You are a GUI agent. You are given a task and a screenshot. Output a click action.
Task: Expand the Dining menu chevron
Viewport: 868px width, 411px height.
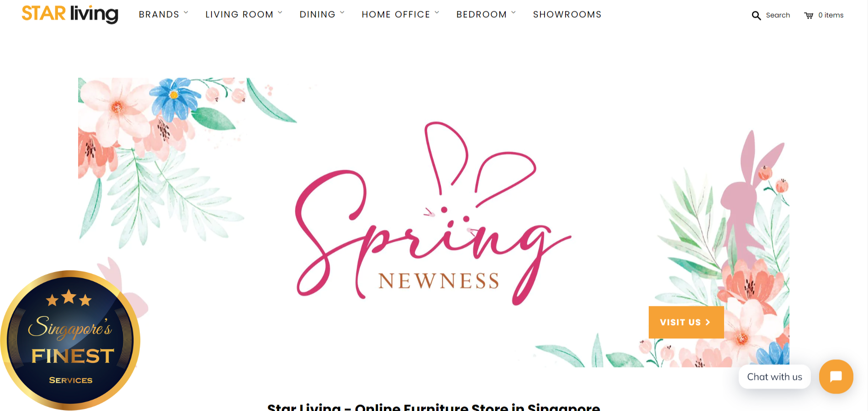pyautogui.click(x=342, y=13)
